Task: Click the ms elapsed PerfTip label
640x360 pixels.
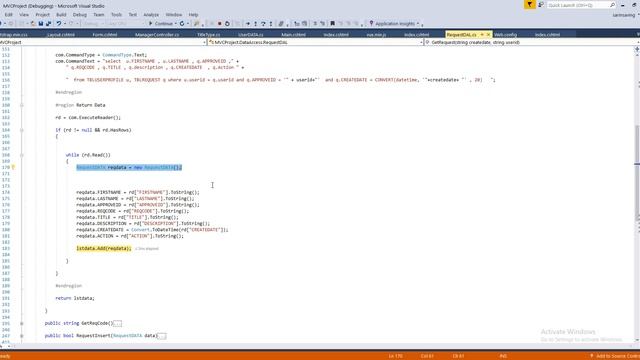Action: coord(147,249)
